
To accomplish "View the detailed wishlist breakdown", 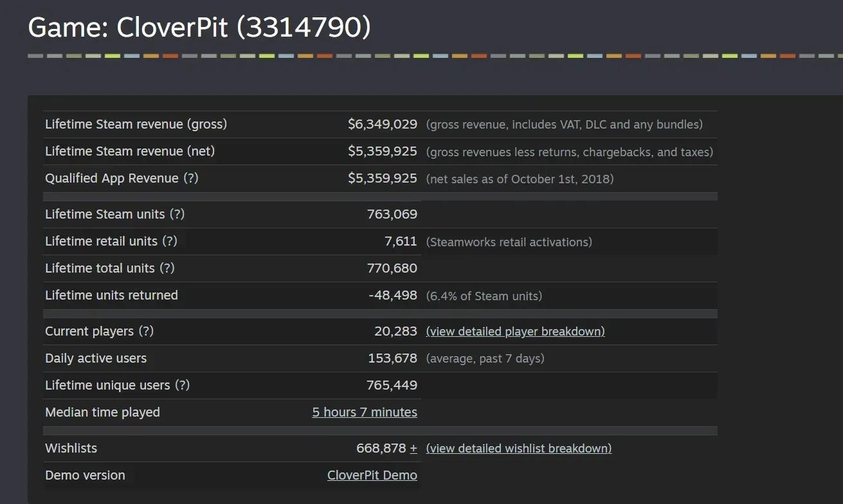I will [x=518, y=448].
